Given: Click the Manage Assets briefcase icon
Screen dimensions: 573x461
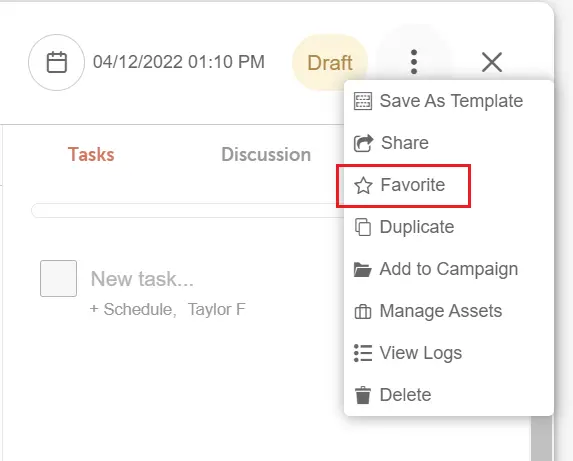Looking at the screenshot, I should point(363,312).
